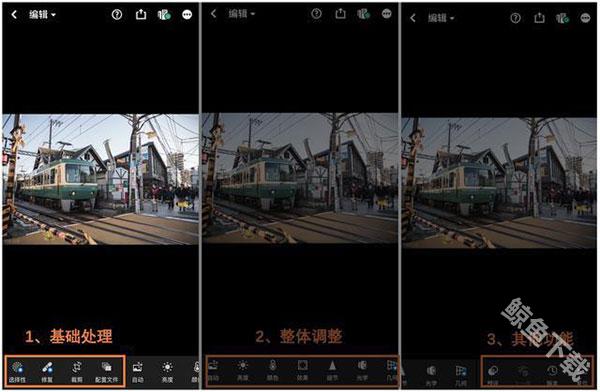Open the 几何 geometry tool on the middle screen
Viewport: 600px width, 392px height.
tap(392, 371)
